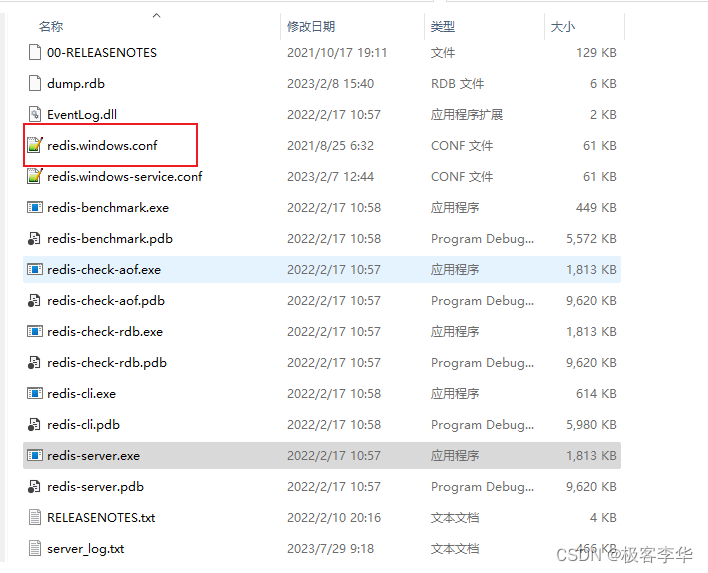This screenshot has width=708, height=573.
Task: Toggle the sort direction arrow above 名称
Action: [157, 16]
